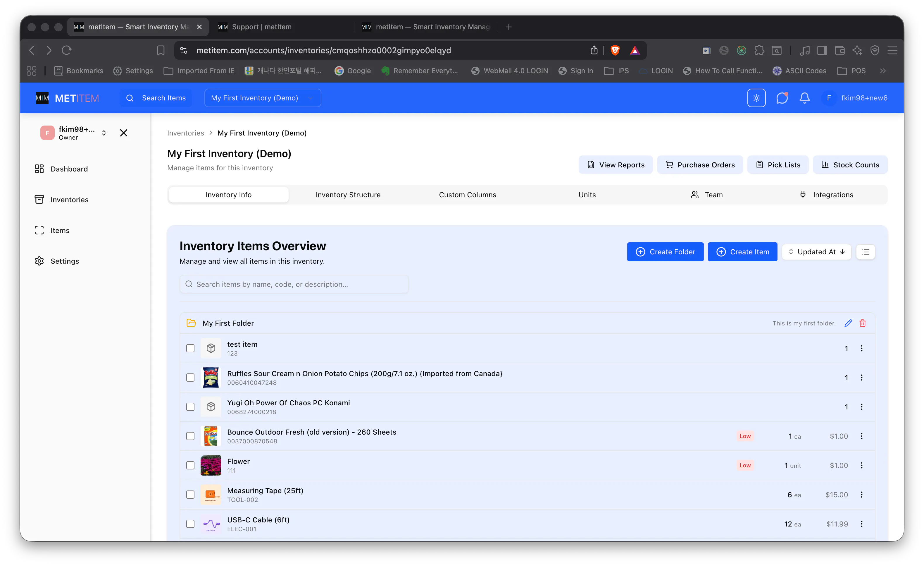Click the Brave Shields lion icon
The width and height of the screenshot is (924, 566).
tap(615, 50)
